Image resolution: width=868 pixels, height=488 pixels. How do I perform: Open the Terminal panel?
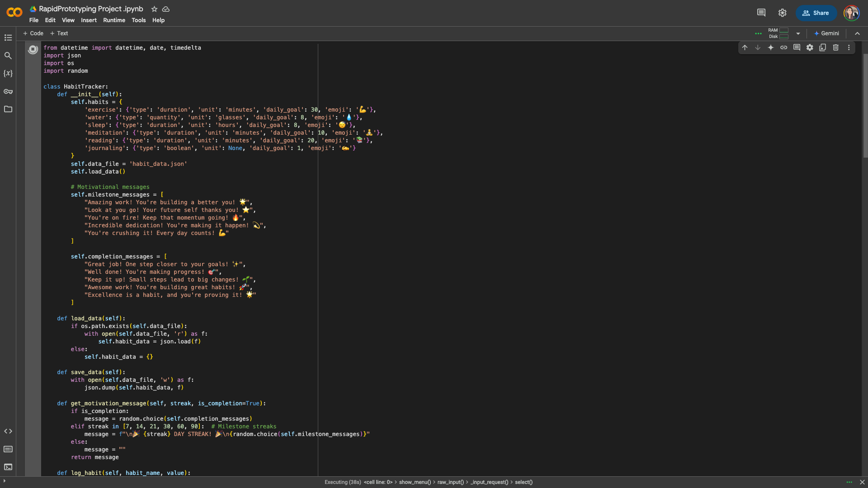tap(8, 467)
